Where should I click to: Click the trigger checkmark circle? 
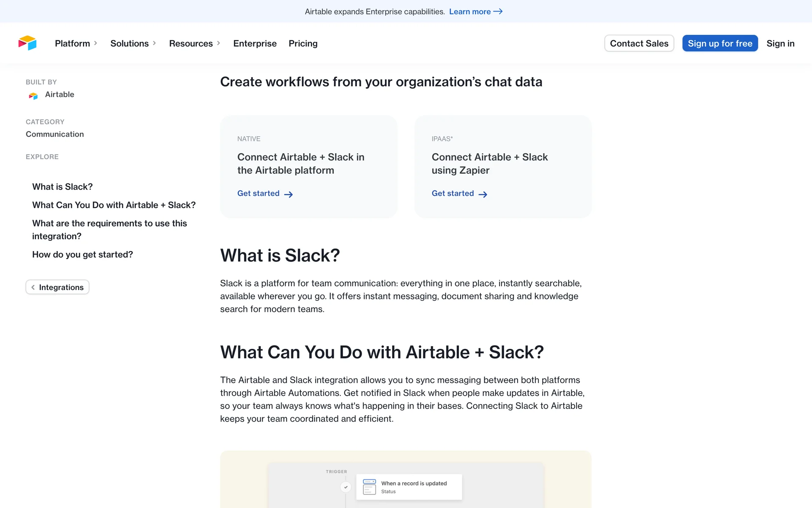coord(346,487)
